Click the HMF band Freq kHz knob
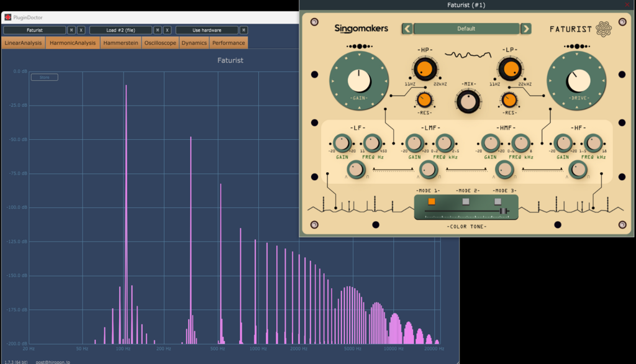The image size is (636, 364). coord(520,143)
